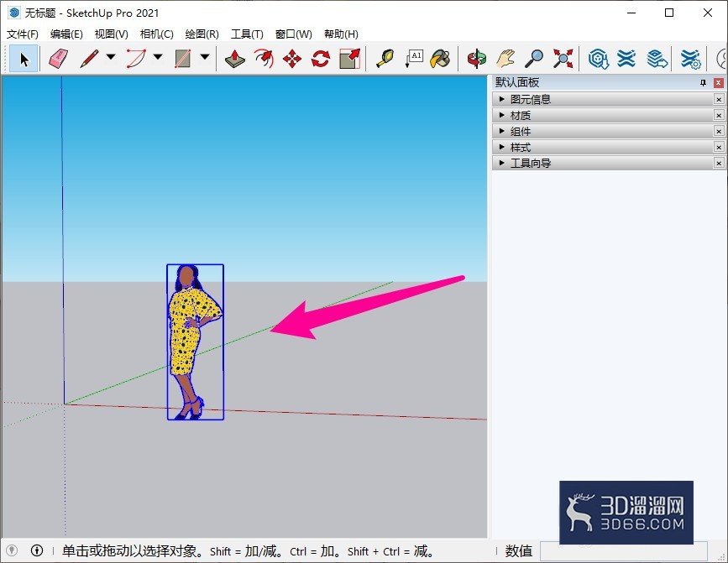Close the 工具向导 panel section
The height and width of the screenshot is (563, 728).
[719, 164]
